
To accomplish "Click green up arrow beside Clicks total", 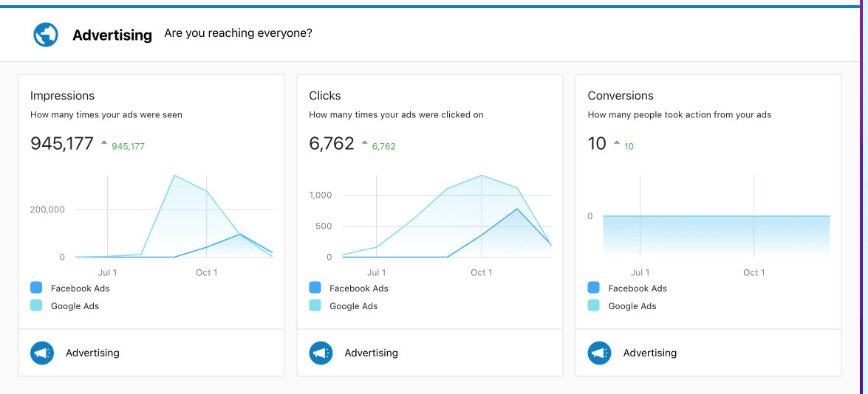I will (365, 143).
